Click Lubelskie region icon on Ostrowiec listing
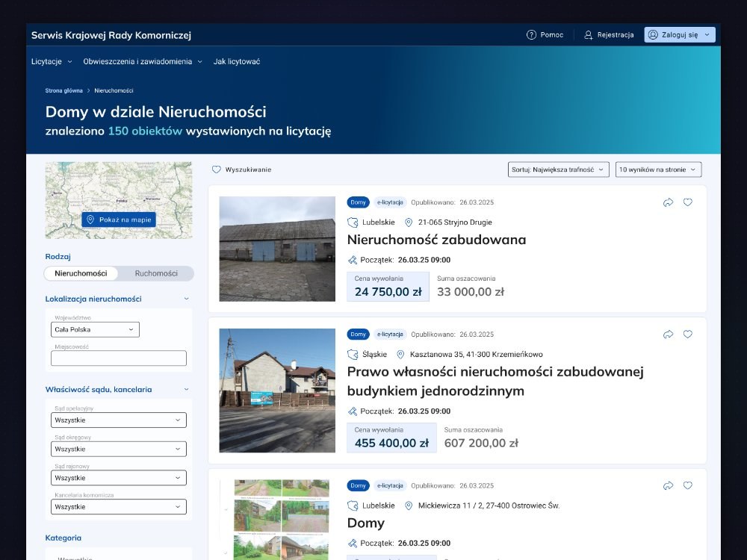Screen dimensions: 747x560 [x=353, y=505]
